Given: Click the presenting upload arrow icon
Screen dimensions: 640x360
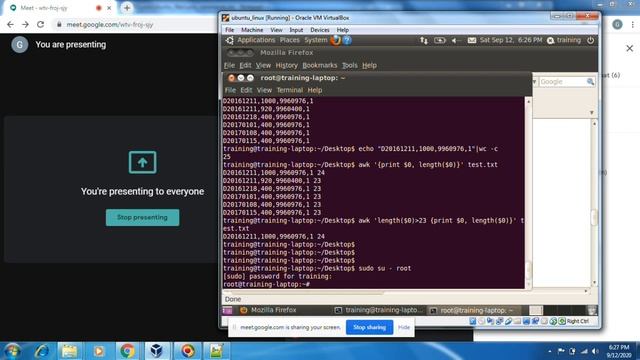Looking at the screenshot, I should click(142, 162).
